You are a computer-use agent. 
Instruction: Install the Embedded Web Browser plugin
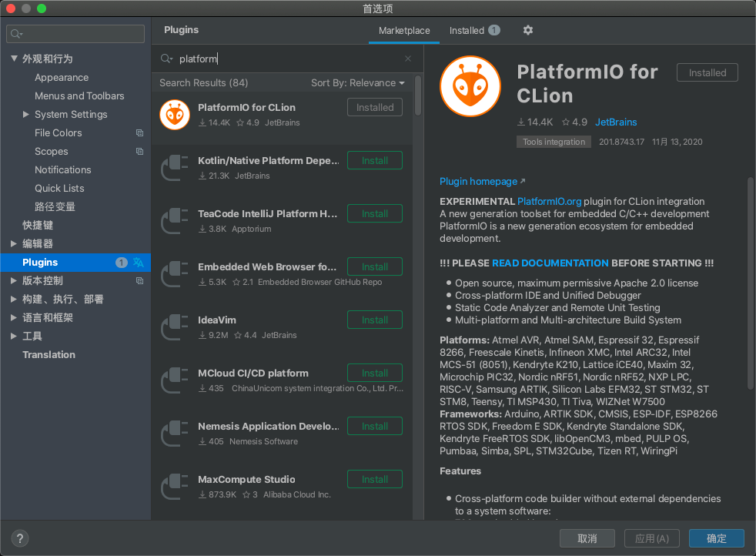(375, 266)
